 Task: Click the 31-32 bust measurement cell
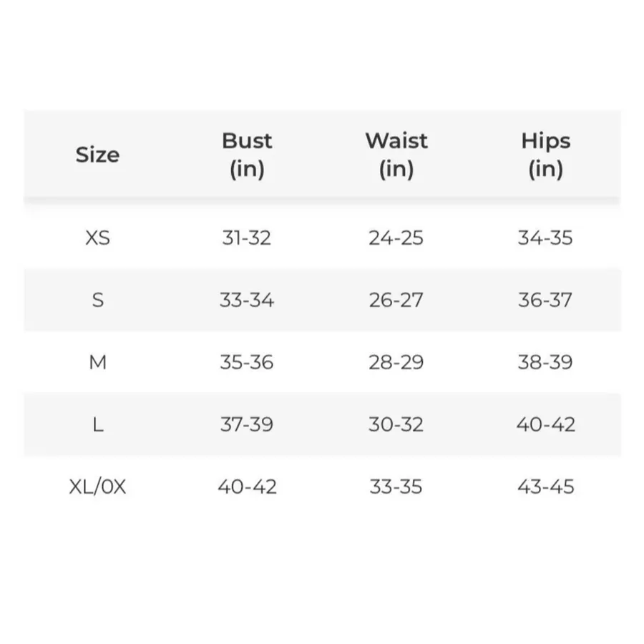tap(246, 238)
